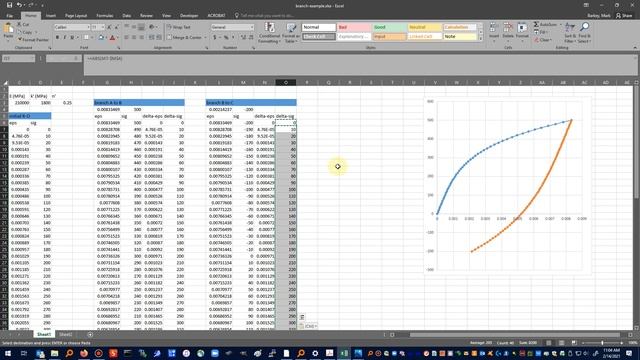Apply the Neutral cell style
This screenshot has width=640, height=360.
424,27
